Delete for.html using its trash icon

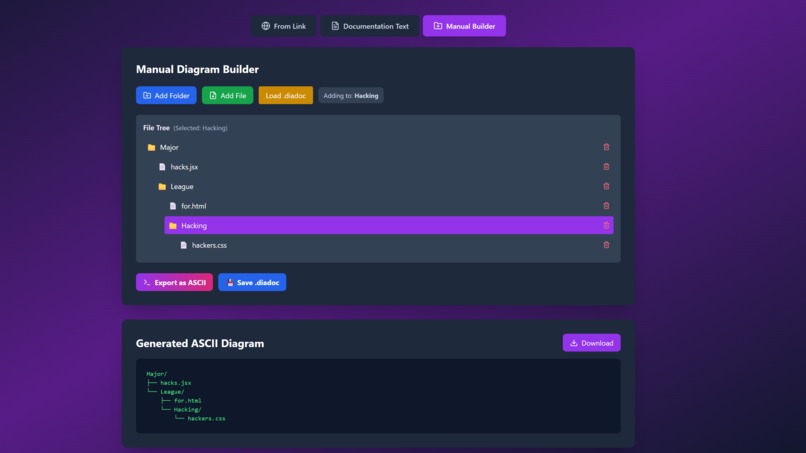click(x=606, y=206)
